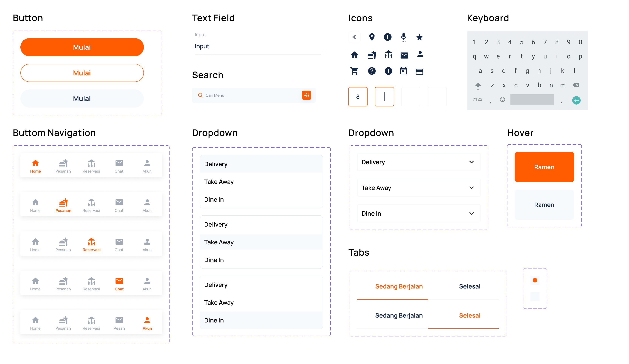Click the shopping cart icon
Viewport: 629px width, 364px height.
click(x=354, y=71)
